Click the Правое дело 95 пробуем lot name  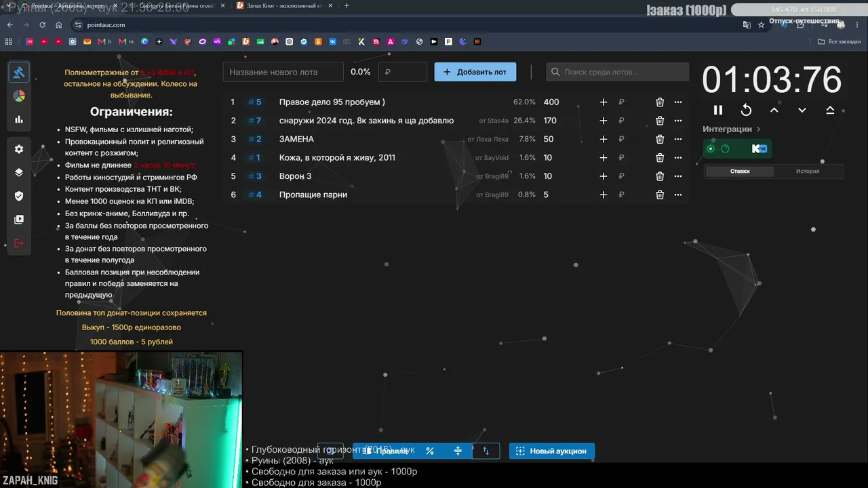point(332,102)
